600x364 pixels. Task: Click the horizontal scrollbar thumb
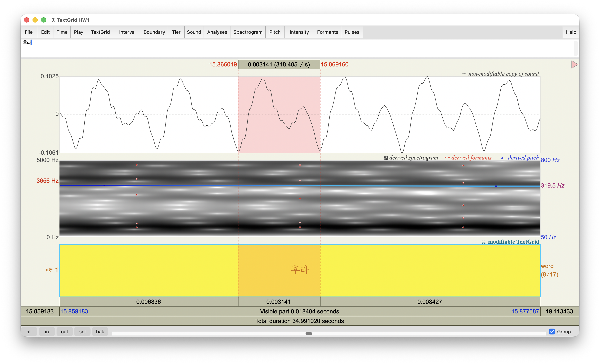coord(308,334)
